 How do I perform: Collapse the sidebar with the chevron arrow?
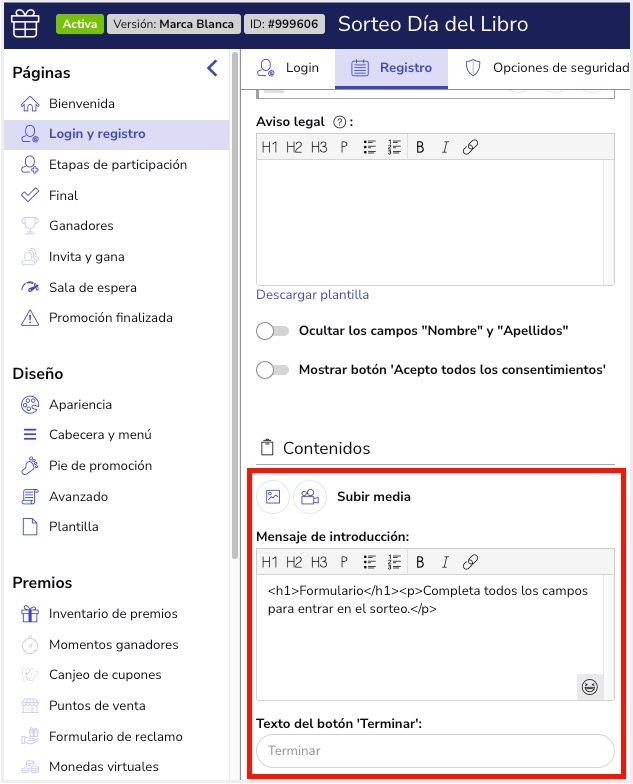(212, 68)
